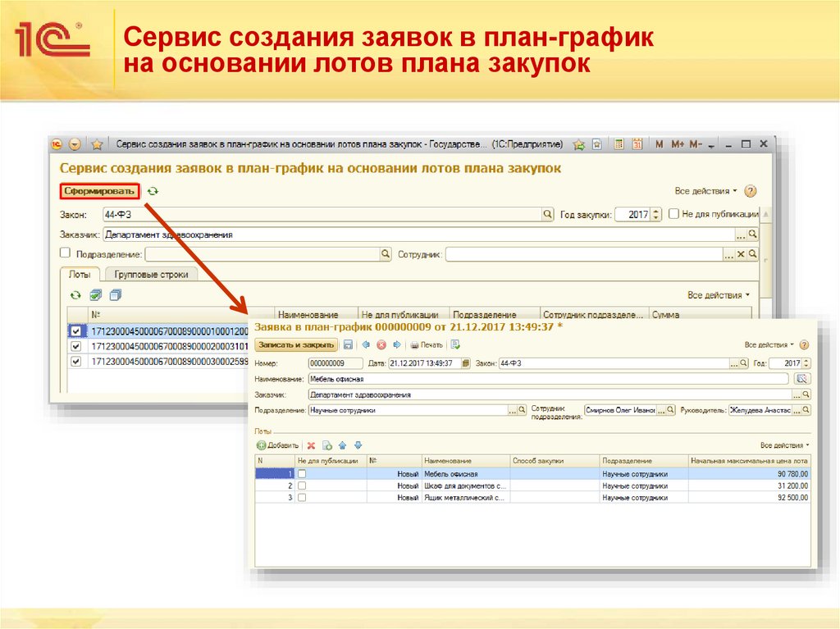Refresh the Лоты tab list
Viewport: 840px width, 629px height.
tap(76, 295)
